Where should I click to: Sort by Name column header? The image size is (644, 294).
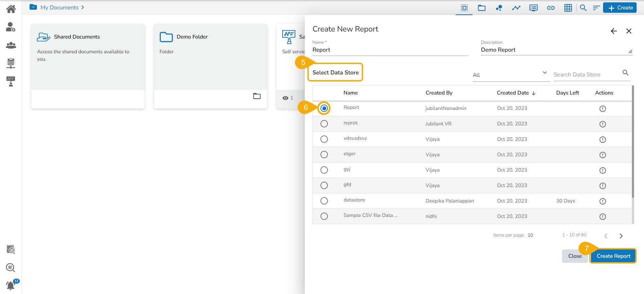coord(350,93)
